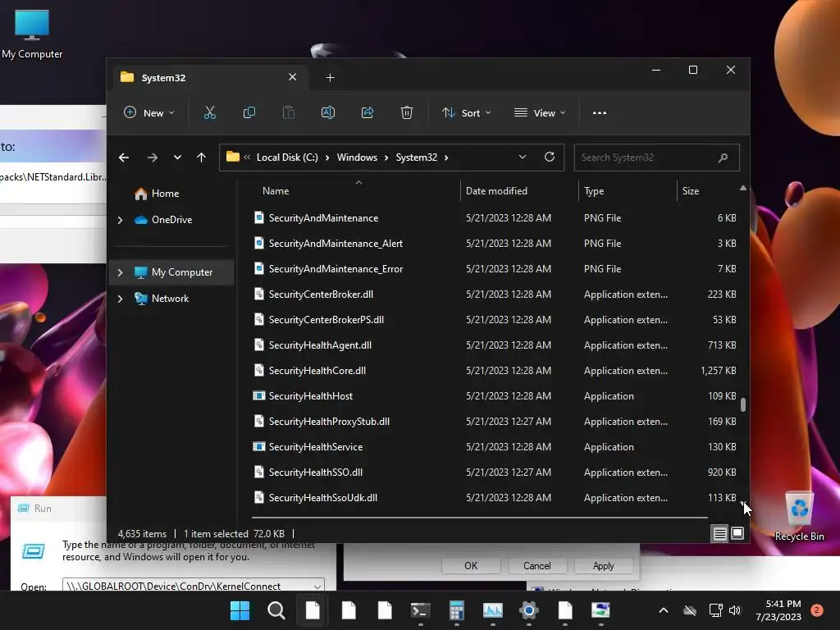Refresh the System32 folder view
Image resolution: width=840 pixels, height=630 pixels.
click(x=549, y=157)
